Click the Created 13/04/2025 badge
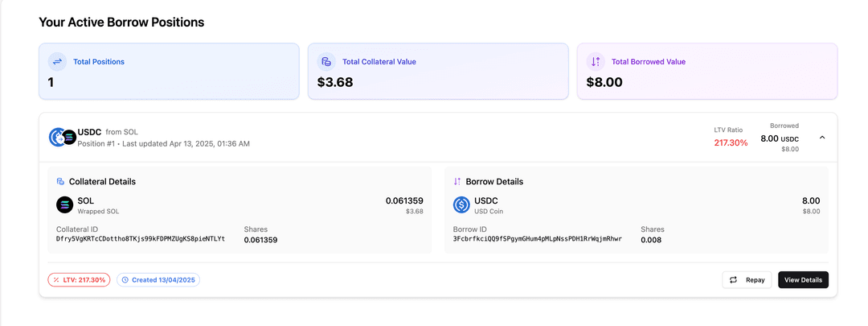The width and height of the screenshot is (868, 326). tap(158, 280)
